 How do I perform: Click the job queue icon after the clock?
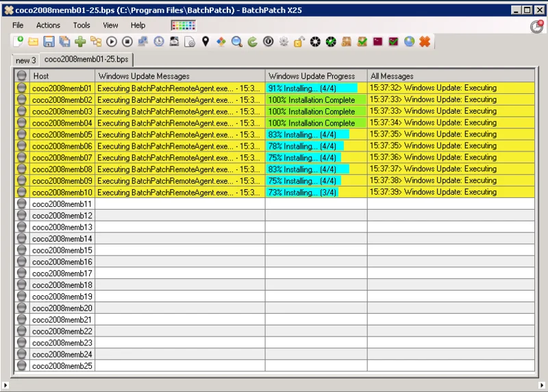(x=174, y=42)
